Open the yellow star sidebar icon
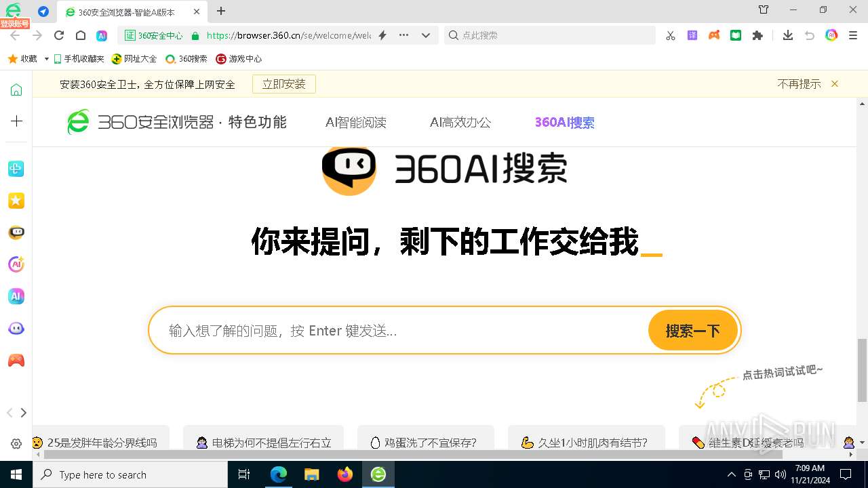868x488 pixels. point(16,201)
